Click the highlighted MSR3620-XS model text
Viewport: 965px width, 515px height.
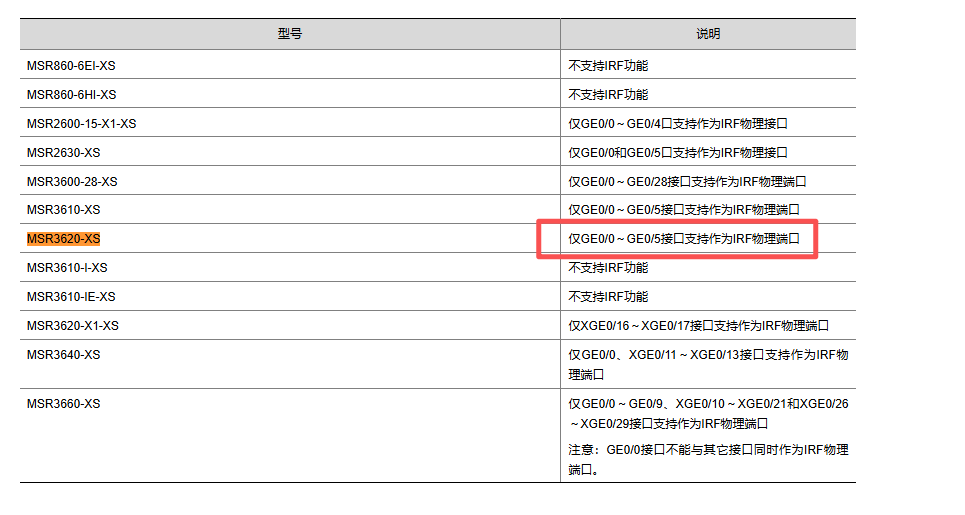[63, 239]
